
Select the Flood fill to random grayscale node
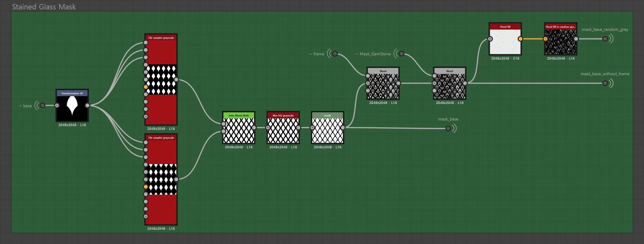(x=561, y=39)
